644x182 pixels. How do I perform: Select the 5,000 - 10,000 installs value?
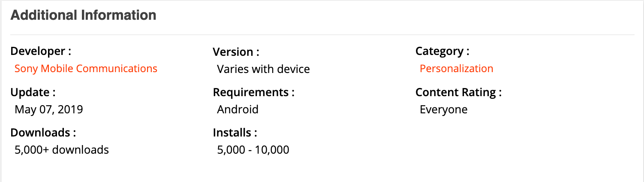(253, 150)
